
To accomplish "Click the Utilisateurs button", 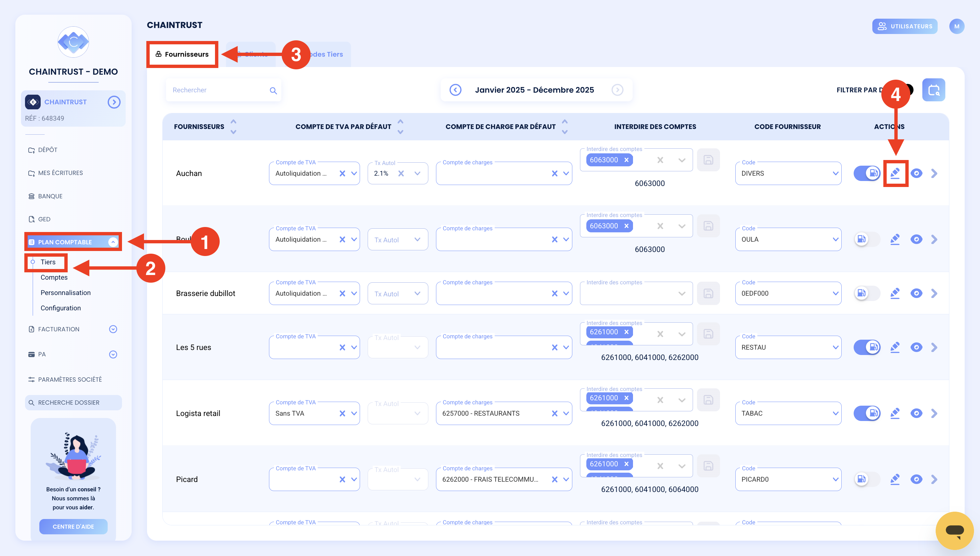I will (x=905, y=26).
